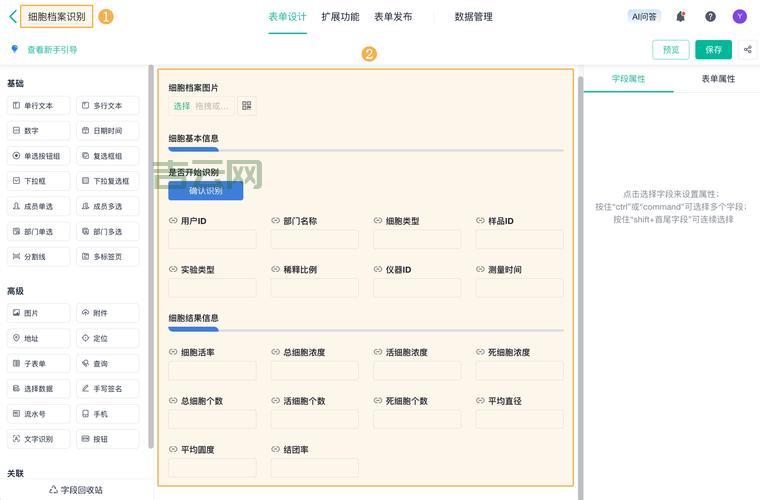Switch to the 数据管理 tab
This screenshot has height=500, width=760.
(474, 17)
